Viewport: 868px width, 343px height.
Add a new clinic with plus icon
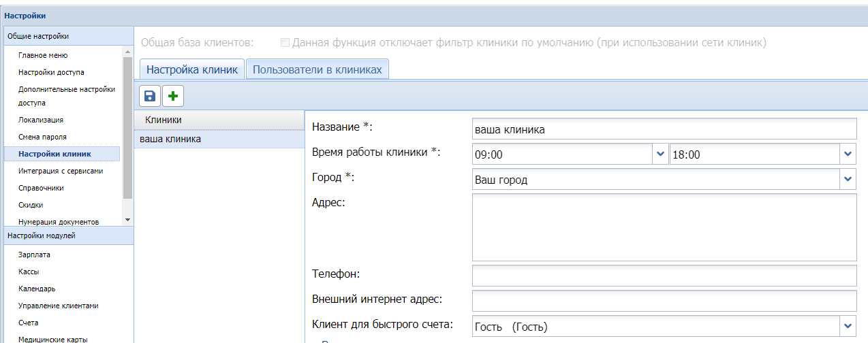coord(172,97)
